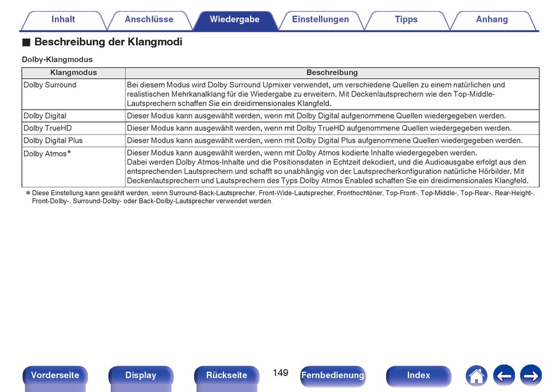Select description 'mit Dolby Digital aufgenommene Quellen'
The width and height of the screenshot is (560, 392).
pyautogui.click(x=317, y=116)
